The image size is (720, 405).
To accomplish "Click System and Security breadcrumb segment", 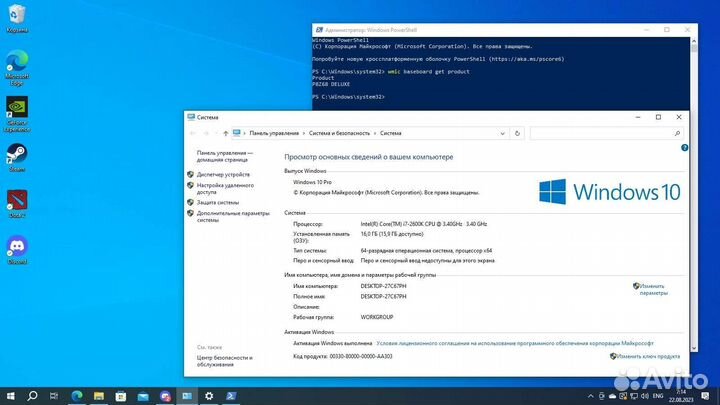I will (339, 133).
